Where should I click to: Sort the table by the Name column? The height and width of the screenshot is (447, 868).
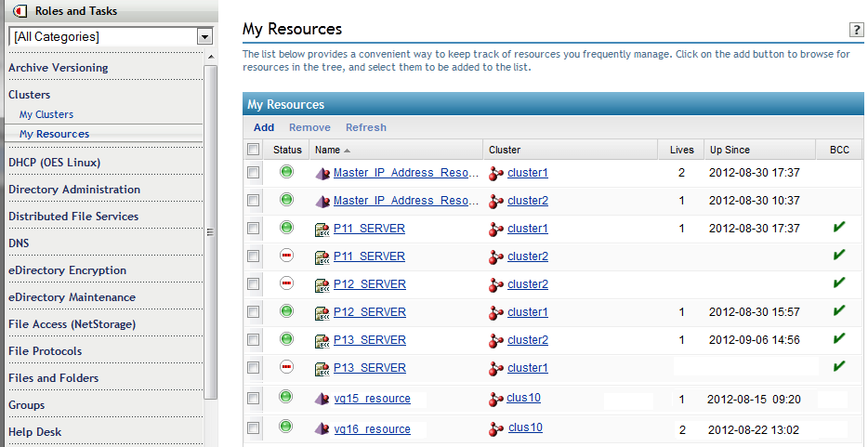point(327,150)
